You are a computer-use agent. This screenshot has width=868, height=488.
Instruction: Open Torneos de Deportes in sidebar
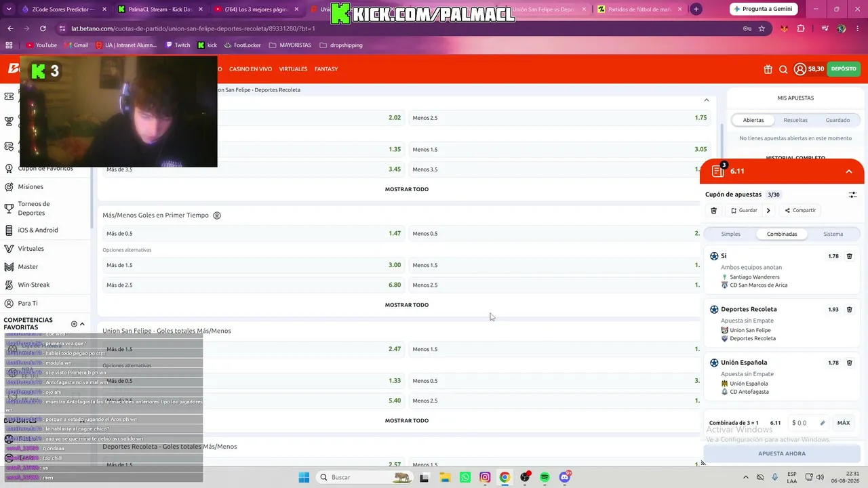click(x=34, y=209)
